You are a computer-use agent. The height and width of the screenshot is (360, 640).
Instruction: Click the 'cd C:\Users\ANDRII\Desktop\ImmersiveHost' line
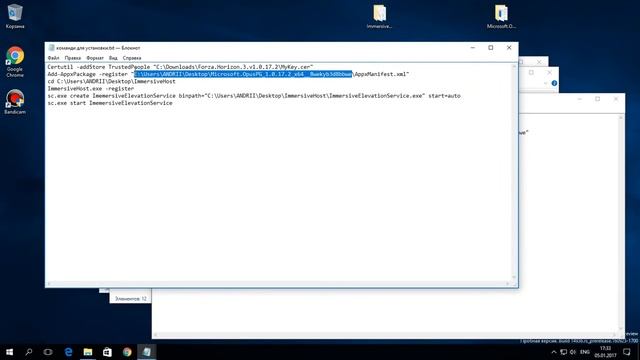[111, 81]
